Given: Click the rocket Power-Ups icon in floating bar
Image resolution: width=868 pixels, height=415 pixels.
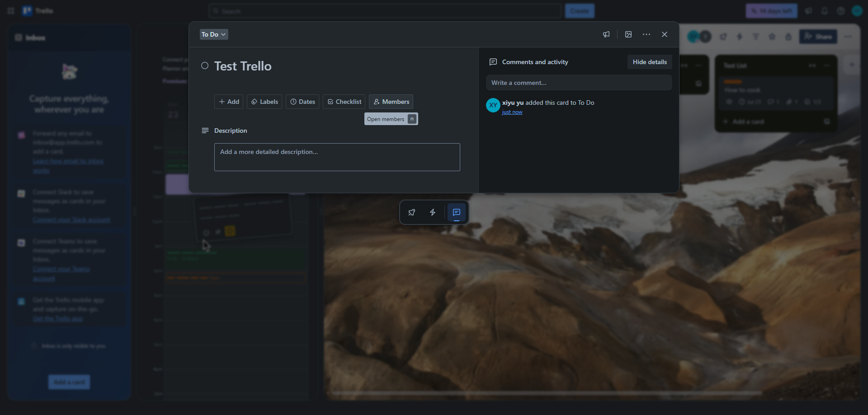Looking at the screenshot, I should pos(412,212).
